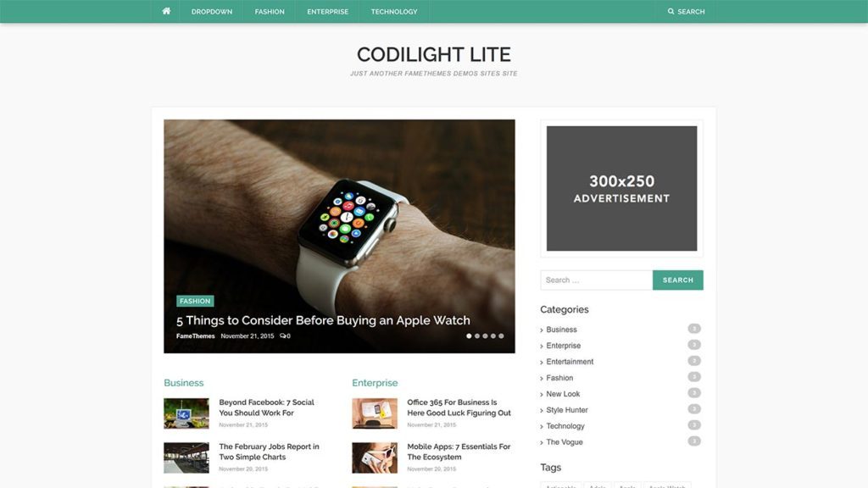Select the third slider pagination dot
The width and height of the screenshot is (868, 488).
coord(485,335)
